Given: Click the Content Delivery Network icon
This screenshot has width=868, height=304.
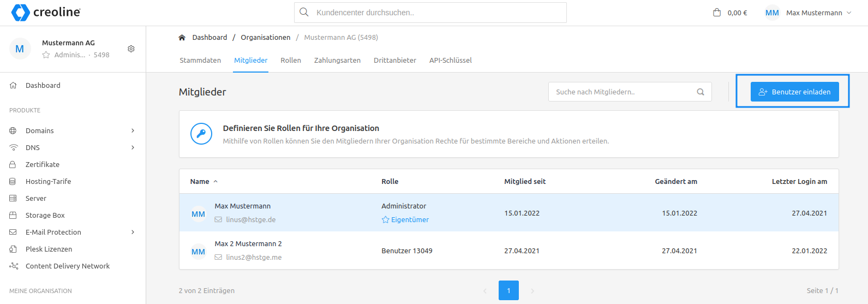Looking at the screenshot, I should click(13, 266).
